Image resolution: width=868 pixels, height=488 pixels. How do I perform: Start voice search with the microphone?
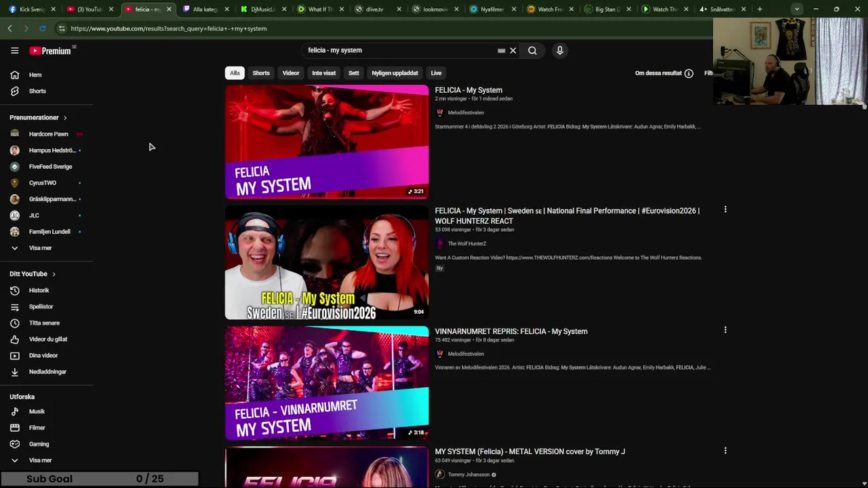[x=559, y=50]
